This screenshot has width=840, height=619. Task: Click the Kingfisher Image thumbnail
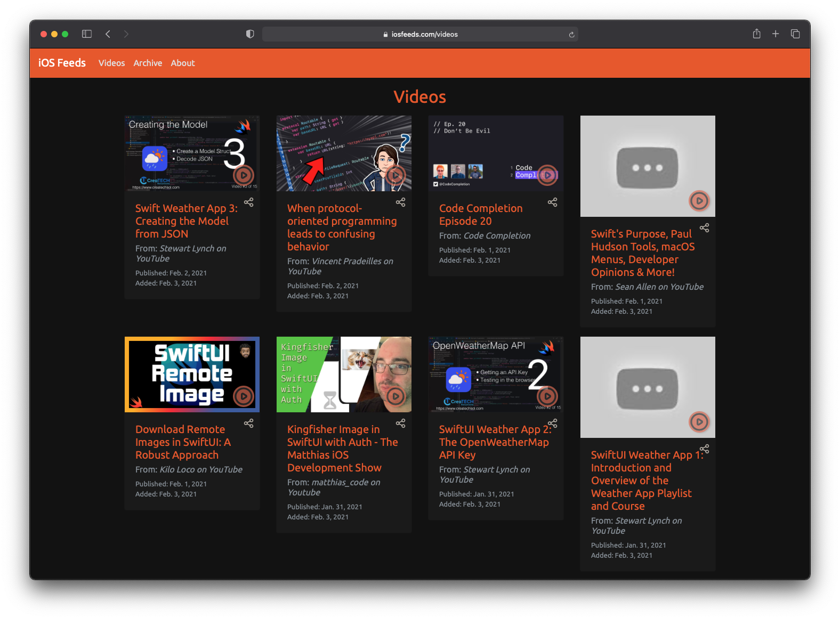344,374
